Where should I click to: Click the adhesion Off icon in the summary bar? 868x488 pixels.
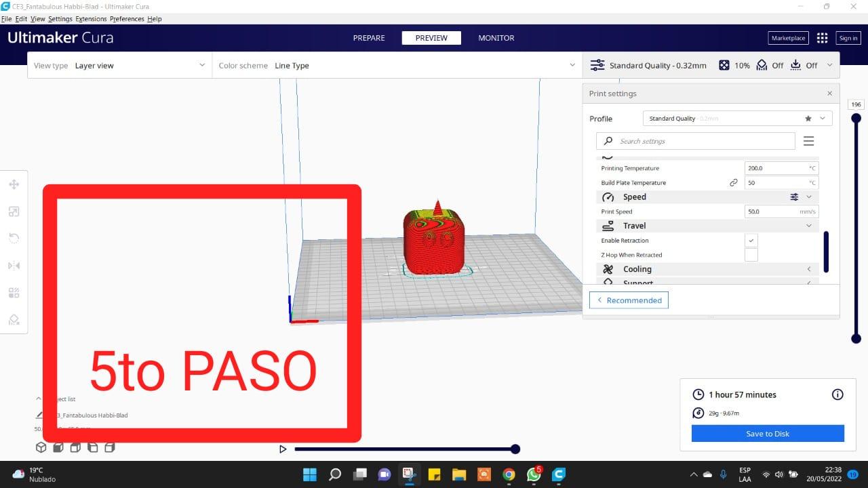point(795,65)
